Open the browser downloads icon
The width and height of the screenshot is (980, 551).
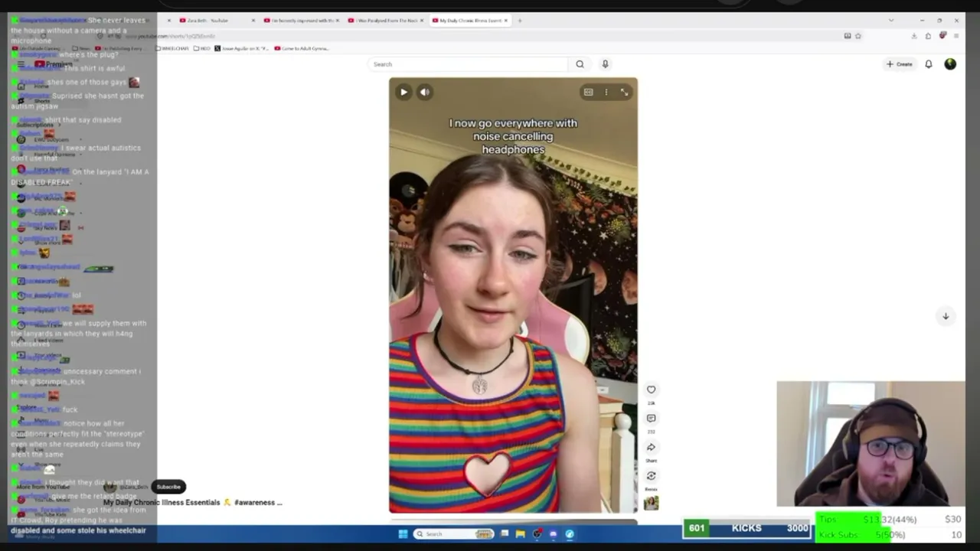(914, 36)
